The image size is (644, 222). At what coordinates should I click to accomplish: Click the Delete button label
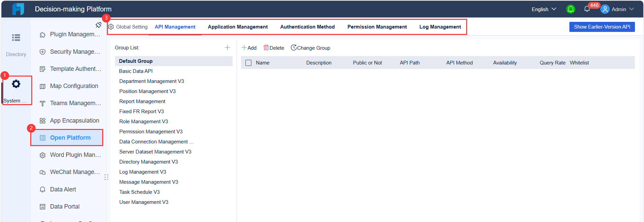[x=277, y=48]
